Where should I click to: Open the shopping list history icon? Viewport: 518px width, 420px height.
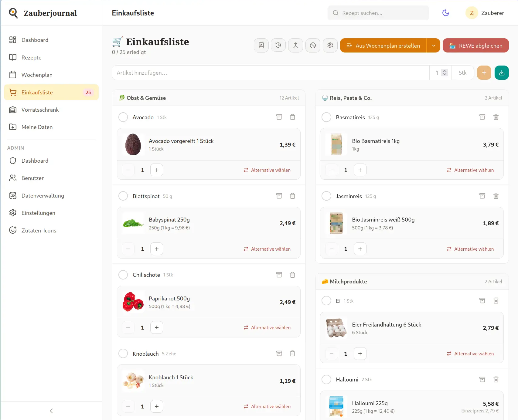pos(278,45)
